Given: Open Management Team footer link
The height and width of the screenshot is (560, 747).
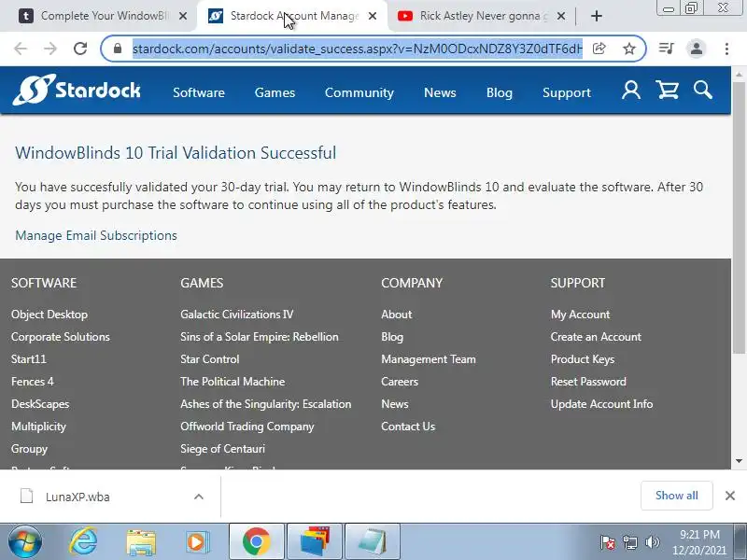Looking at the screenshot, I should point(429,359).
